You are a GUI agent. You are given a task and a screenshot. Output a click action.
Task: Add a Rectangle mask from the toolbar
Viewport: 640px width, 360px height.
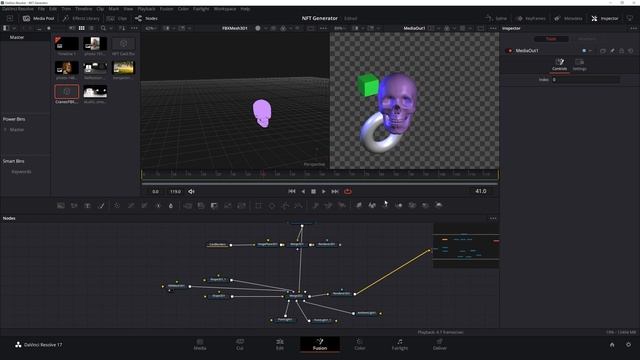258,205
